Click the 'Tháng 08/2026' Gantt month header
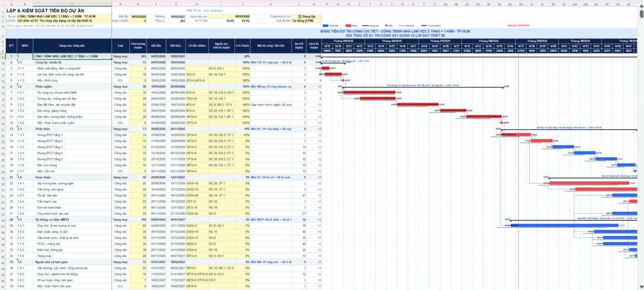Image resolution: width=644 pixels, height=290 pixels. coord(488,41)
